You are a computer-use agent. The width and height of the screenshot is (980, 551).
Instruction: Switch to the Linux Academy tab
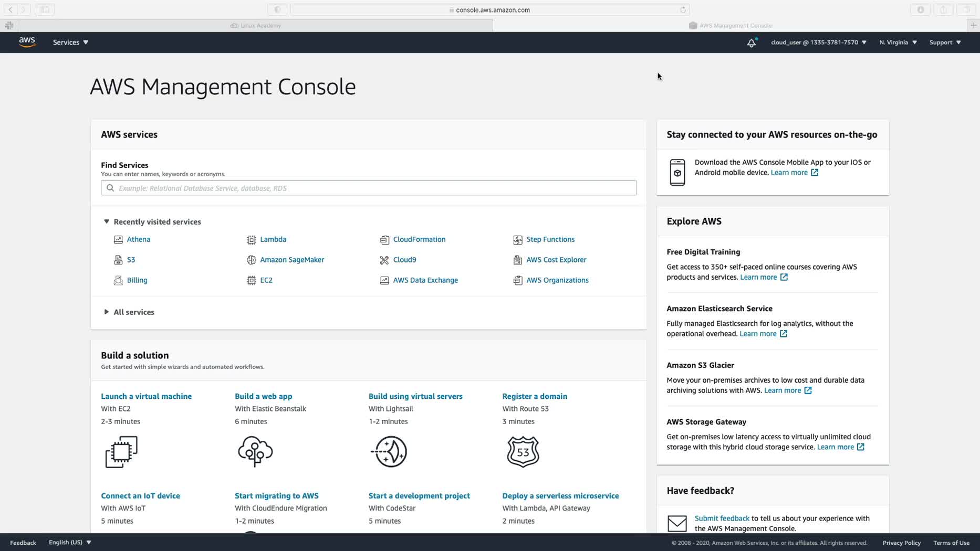[255, 25]
